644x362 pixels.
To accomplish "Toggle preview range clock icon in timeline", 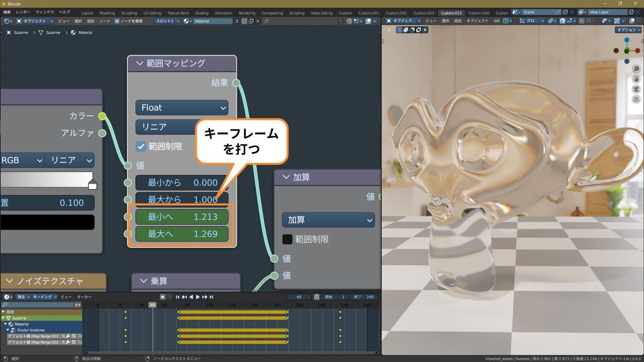I will (317, 297).
